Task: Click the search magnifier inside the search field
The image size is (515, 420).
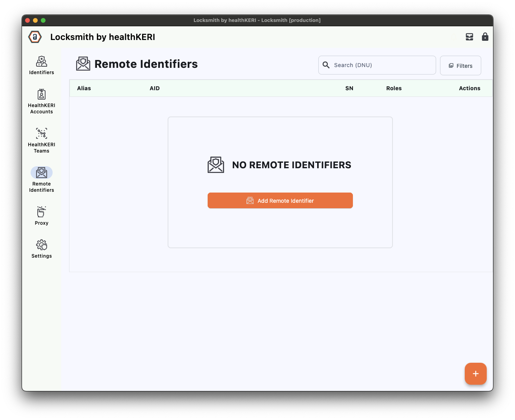Action: 326,65
